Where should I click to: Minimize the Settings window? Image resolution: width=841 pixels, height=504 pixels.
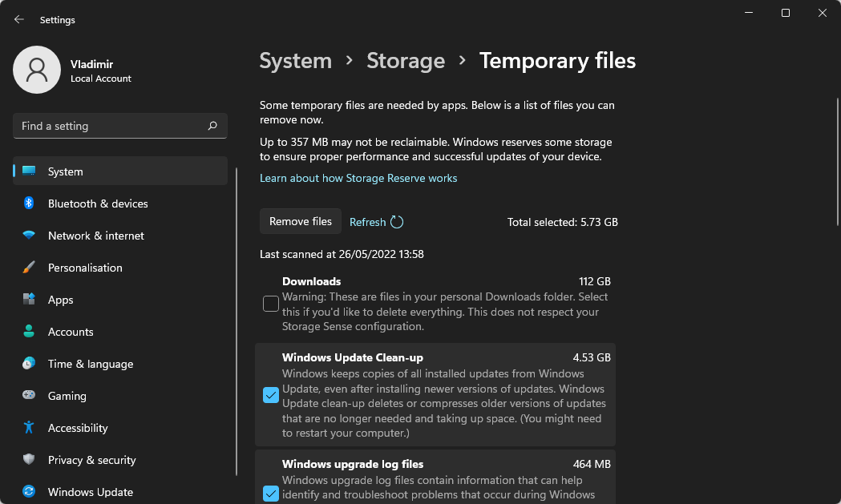(749, 12)
